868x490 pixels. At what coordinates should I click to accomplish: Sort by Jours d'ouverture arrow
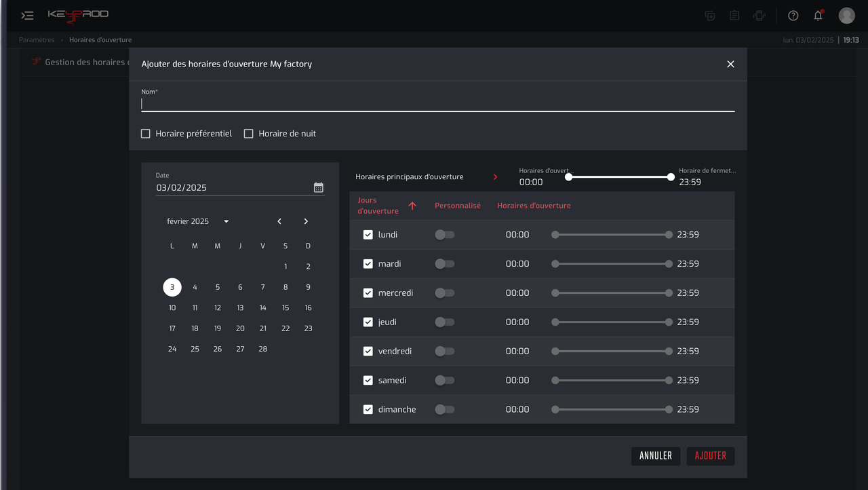(x=412, y=206)
